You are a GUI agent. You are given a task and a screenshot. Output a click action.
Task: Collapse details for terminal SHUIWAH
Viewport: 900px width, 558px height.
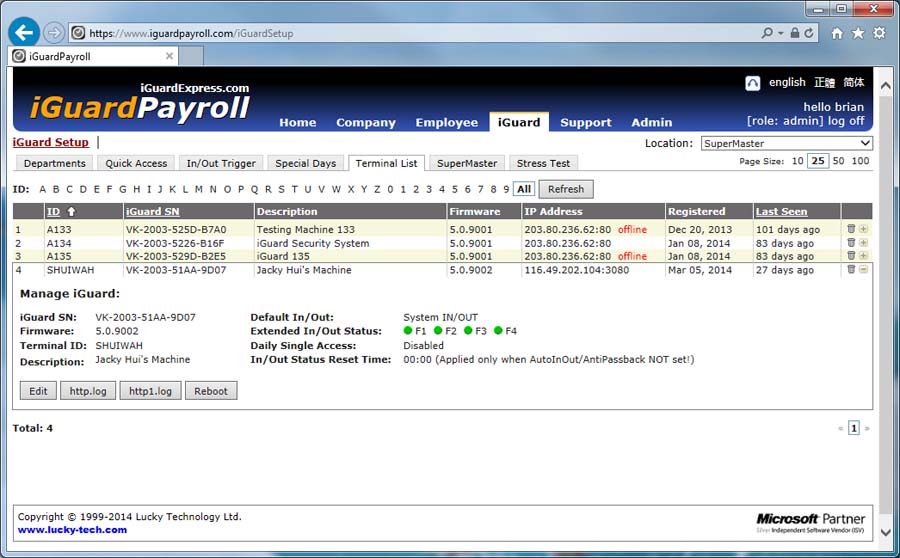pyautogui.click(x=863, y=269)
